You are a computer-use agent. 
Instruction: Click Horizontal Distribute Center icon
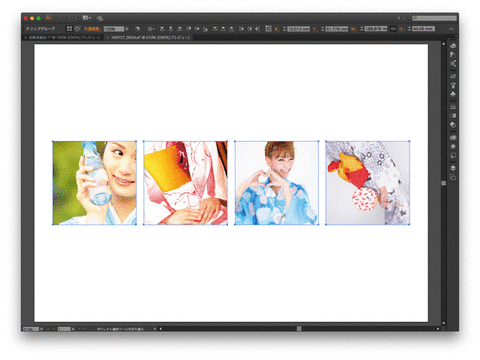pyautogui.click(x=250, y=29)
